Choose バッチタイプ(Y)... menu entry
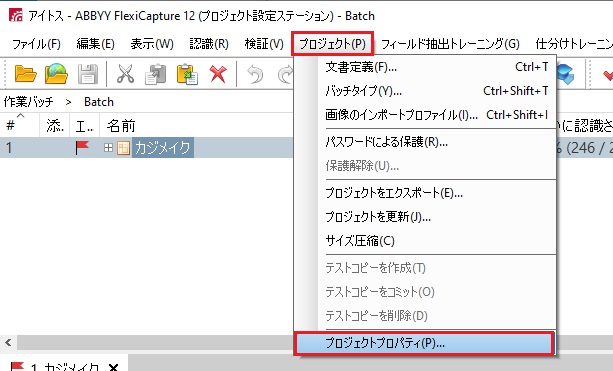The image size is (613, 371). [437, 91]
